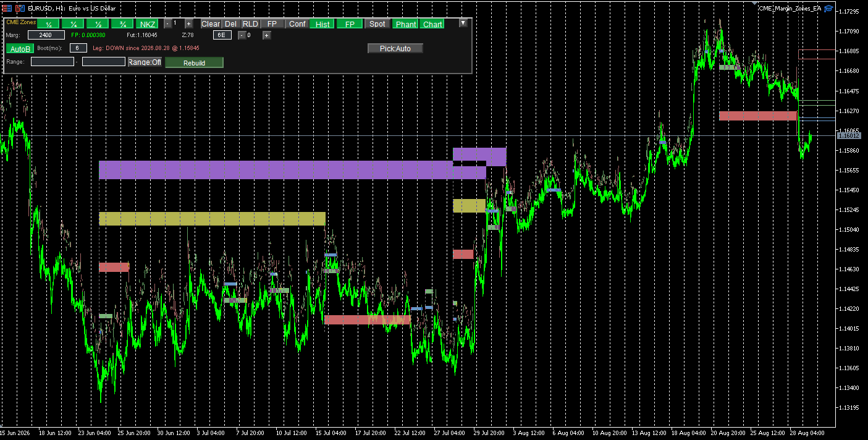Click the green FP button
The width and height of the screenshot is (868, 440).
coord(350,24)
